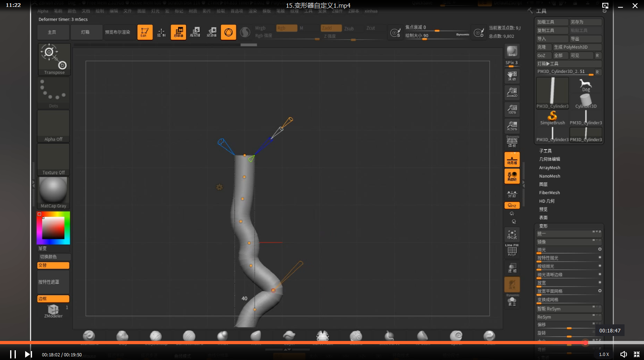Toggle Edit mode button
This screenshot has width=644, height=360.
pos(145,32)
